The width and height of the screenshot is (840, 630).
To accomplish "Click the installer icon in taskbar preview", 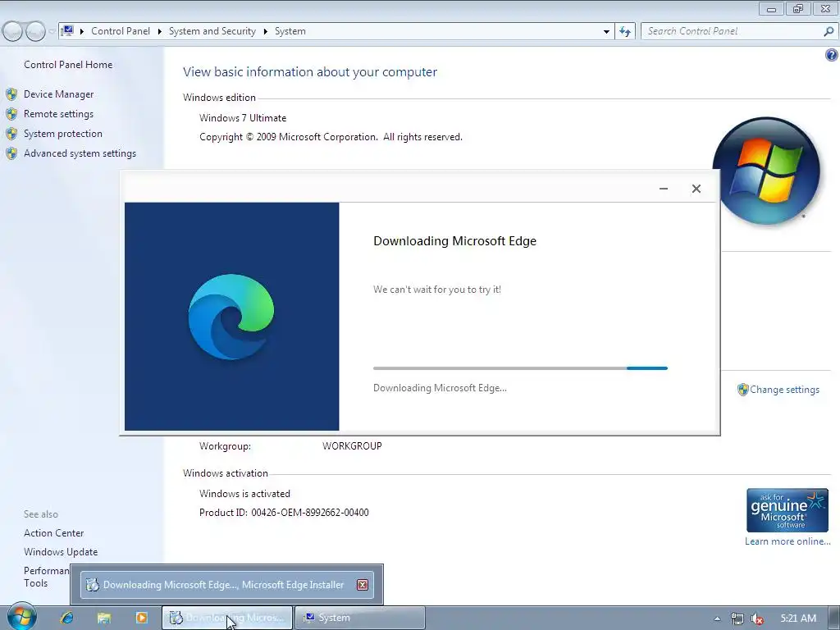I will [93, 585].
